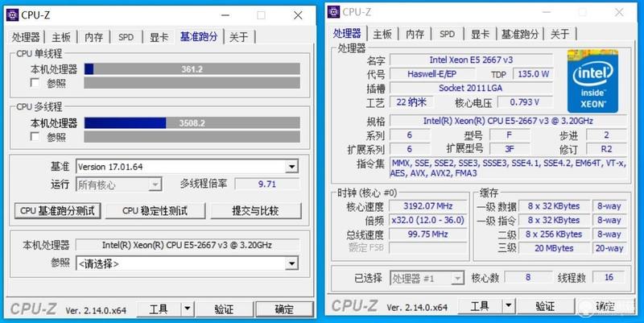Click the empty single-thread 参照 bar
Viewport: 644px width, 323px height.
[x=192, y=83]
